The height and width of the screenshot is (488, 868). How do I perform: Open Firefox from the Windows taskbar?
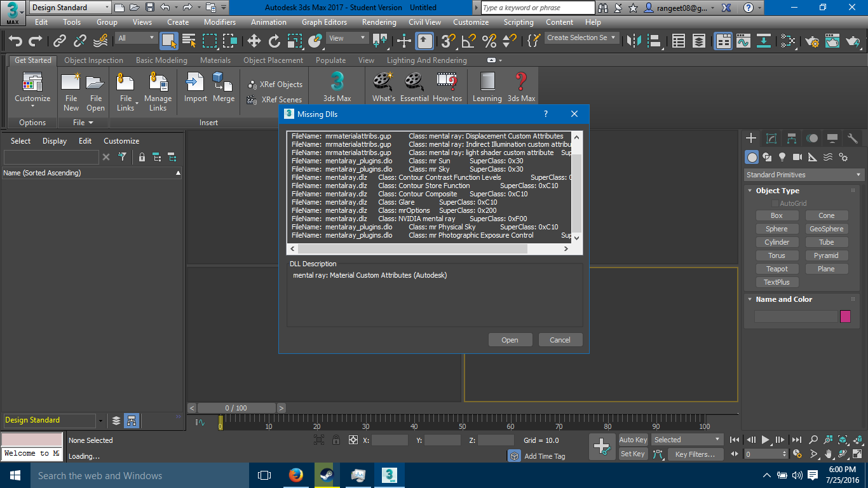click(296, 475)
